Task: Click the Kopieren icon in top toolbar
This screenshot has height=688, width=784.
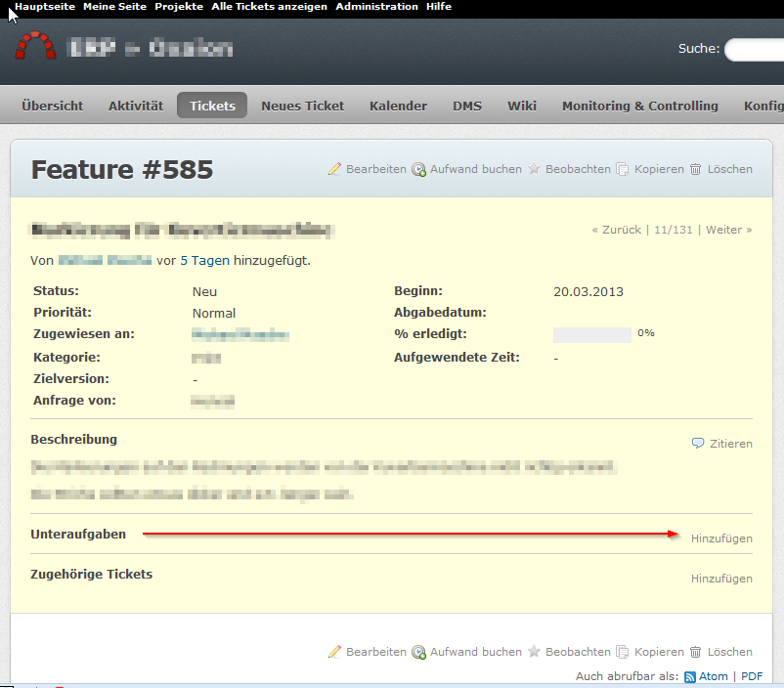Action: click(x=622, y=169)
